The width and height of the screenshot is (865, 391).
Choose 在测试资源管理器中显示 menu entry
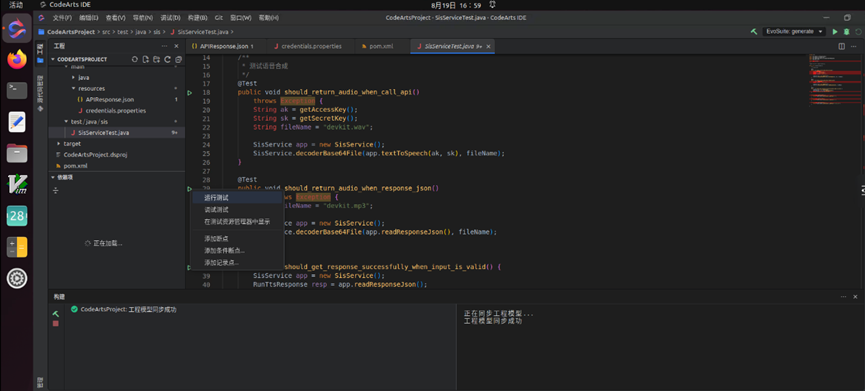point(237,222)
